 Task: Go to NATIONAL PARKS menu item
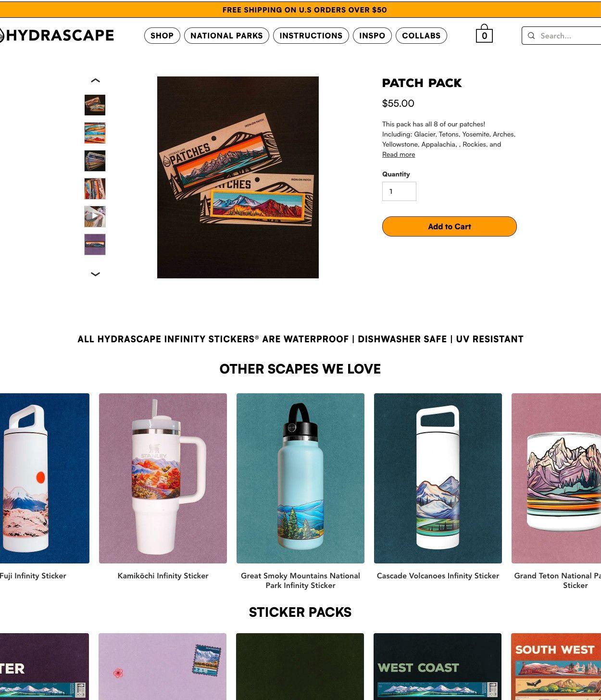[226, 36]
